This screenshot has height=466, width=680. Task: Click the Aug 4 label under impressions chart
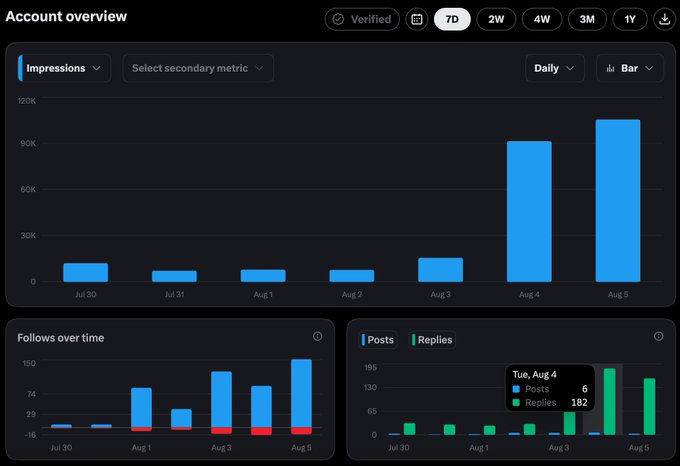[529, 294]
